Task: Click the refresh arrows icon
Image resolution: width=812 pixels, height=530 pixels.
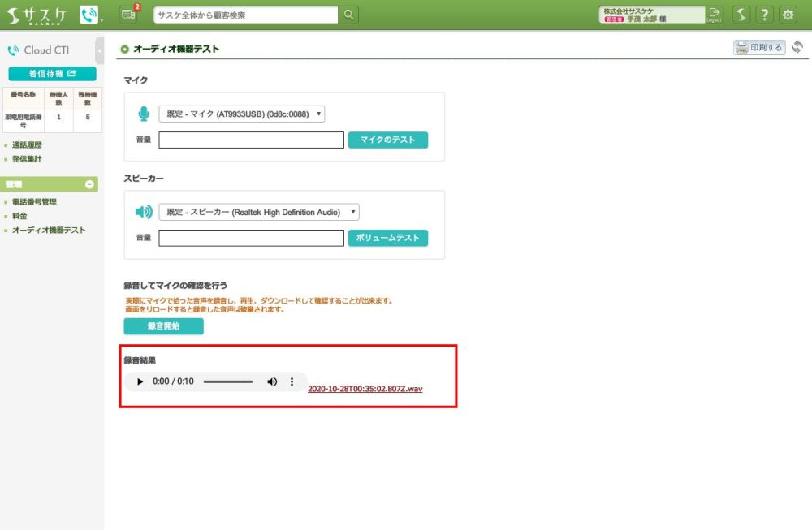Action: [797, 47]
